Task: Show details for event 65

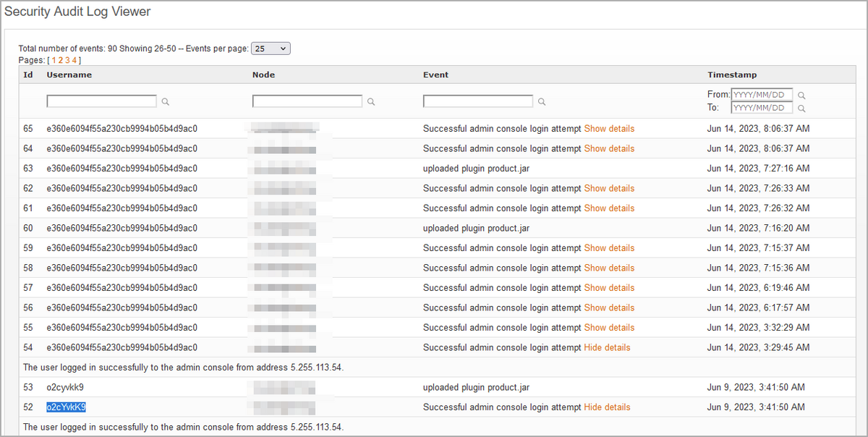Action: pyautogui.click(x=608, y=128)
